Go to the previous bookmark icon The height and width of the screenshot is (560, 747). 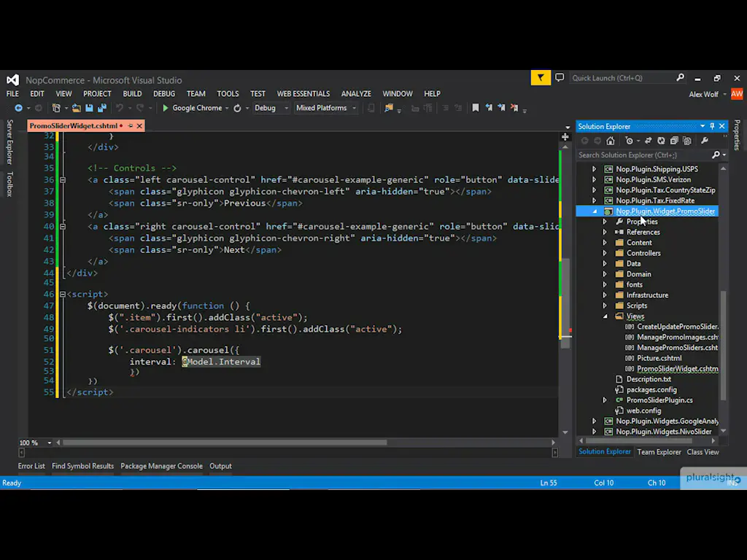tap(489, 108)
